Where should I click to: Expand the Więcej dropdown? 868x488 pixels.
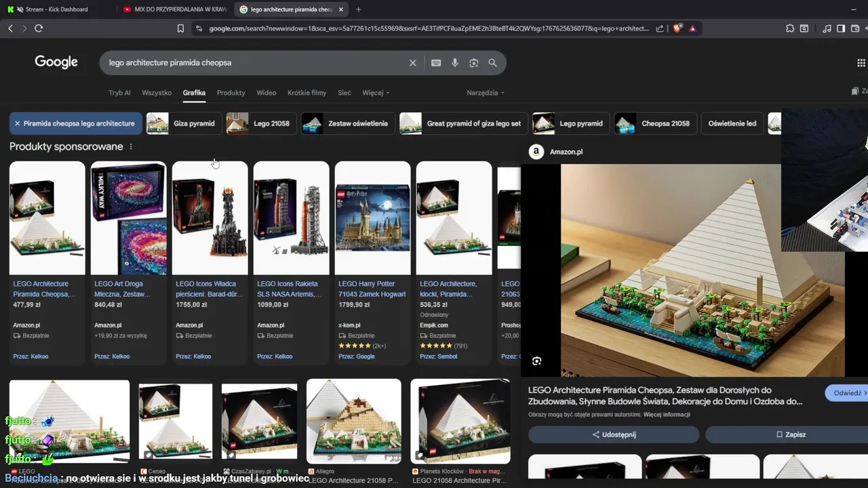(376, 93)
